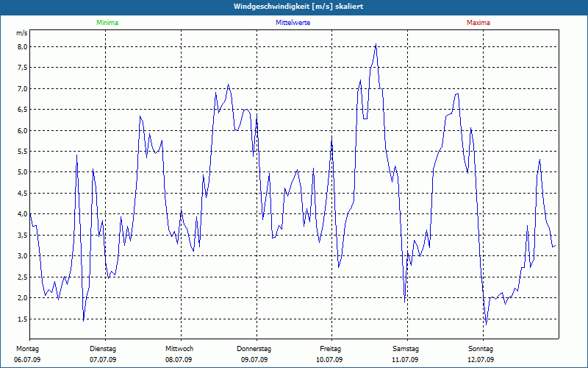
Task: Click the 6,0 y-axis value
Action: pyautogui.click(x=22, y=131)
